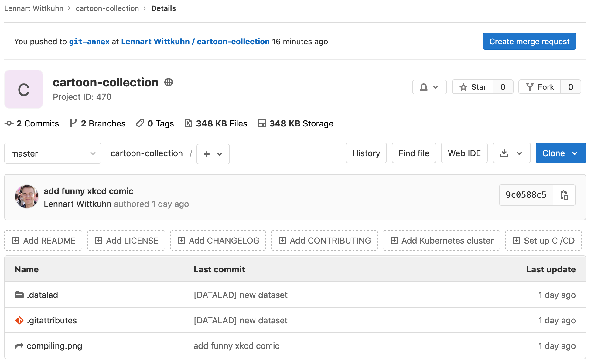
Task: Open the master branch selector dropdown
Action: 53,153
